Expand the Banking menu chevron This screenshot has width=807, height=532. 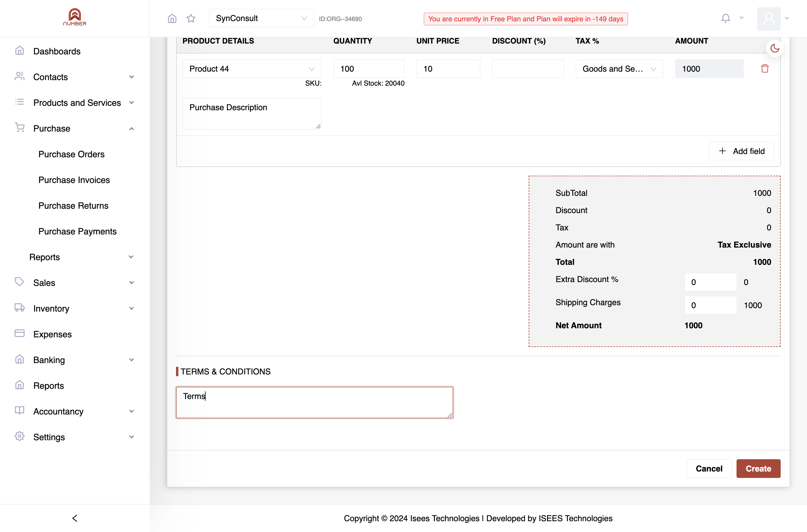132,360
